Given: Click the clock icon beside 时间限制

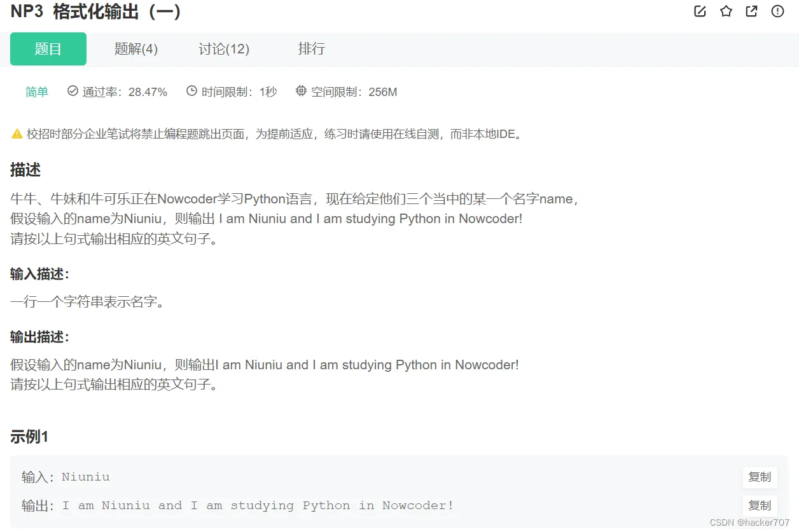Looking at the screenshot, I should 191,91.
